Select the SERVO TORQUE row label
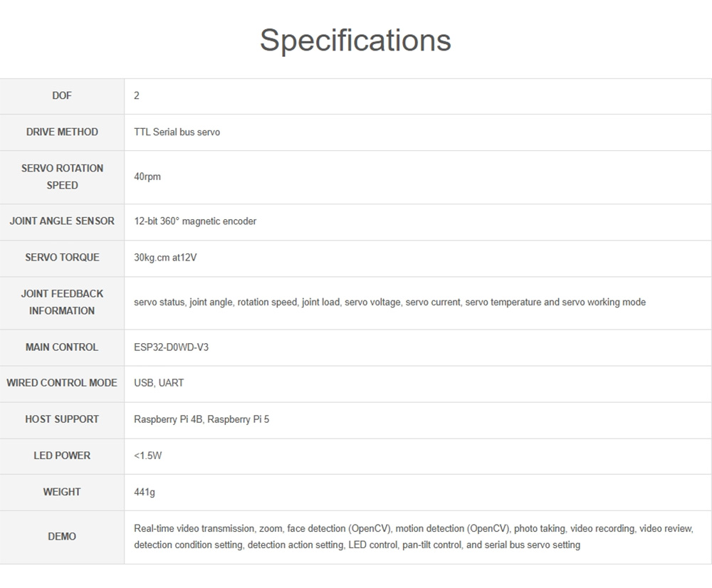 point(62,258)
